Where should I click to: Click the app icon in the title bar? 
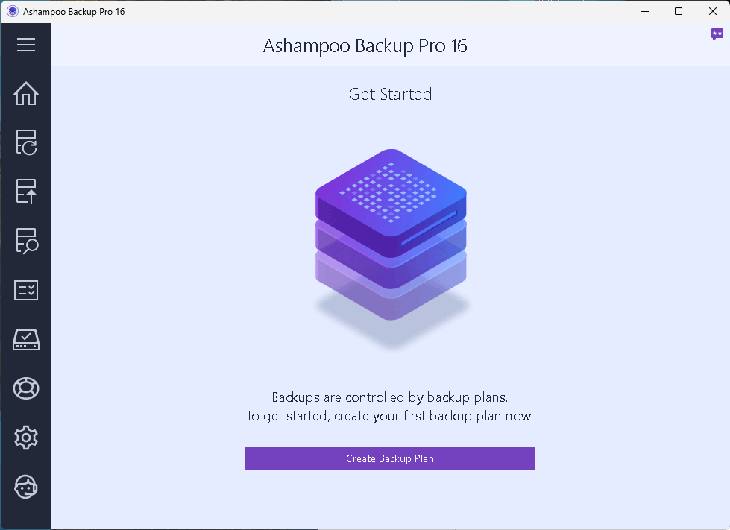[12, 11]
